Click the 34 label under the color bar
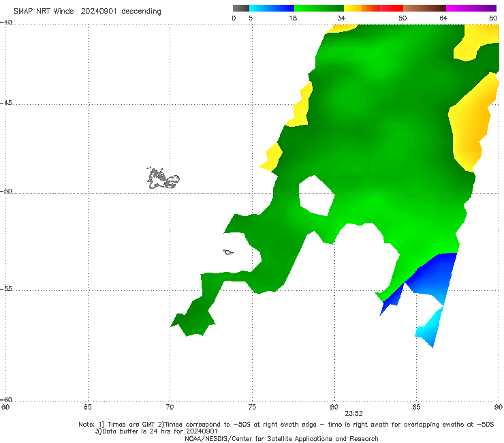Viewport: 504px width, 443px height. click(x=341, y=18)
